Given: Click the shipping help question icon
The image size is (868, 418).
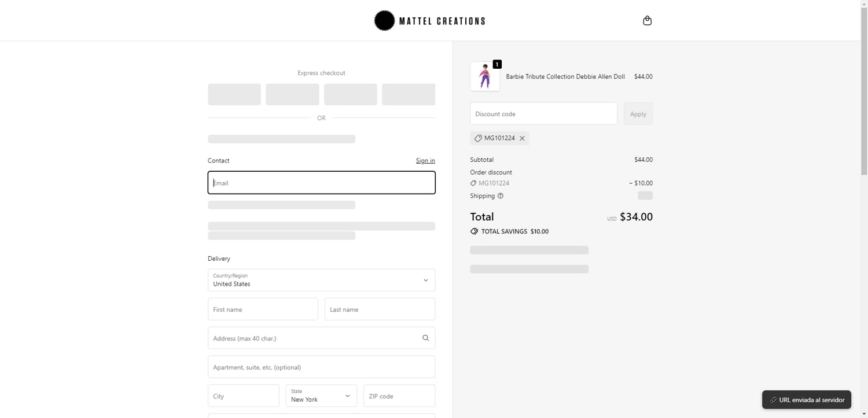Looking at the screenshot, I should tap(501, 196).
